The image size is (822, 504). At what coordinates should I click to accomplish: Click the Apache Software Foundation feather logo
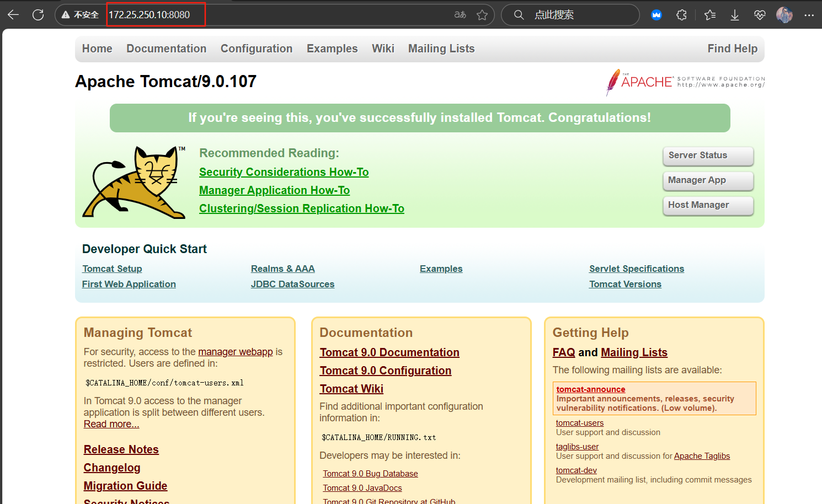(x=685, y=82)
